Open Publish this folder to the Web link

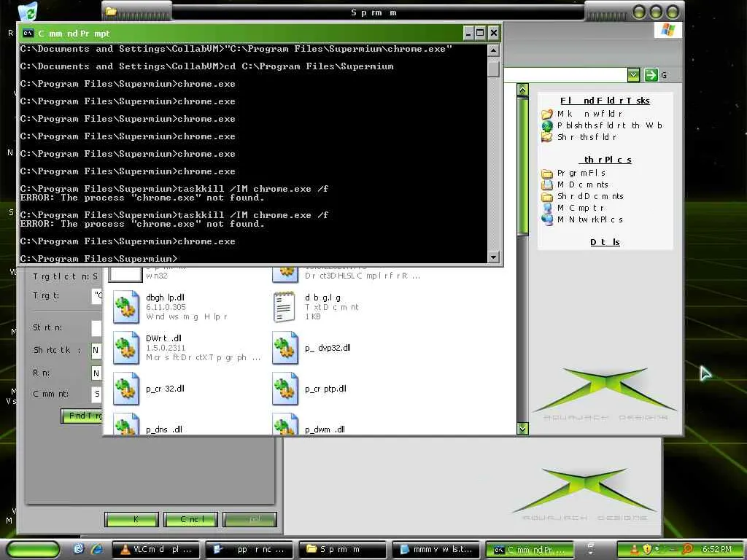tap(609, 125)
